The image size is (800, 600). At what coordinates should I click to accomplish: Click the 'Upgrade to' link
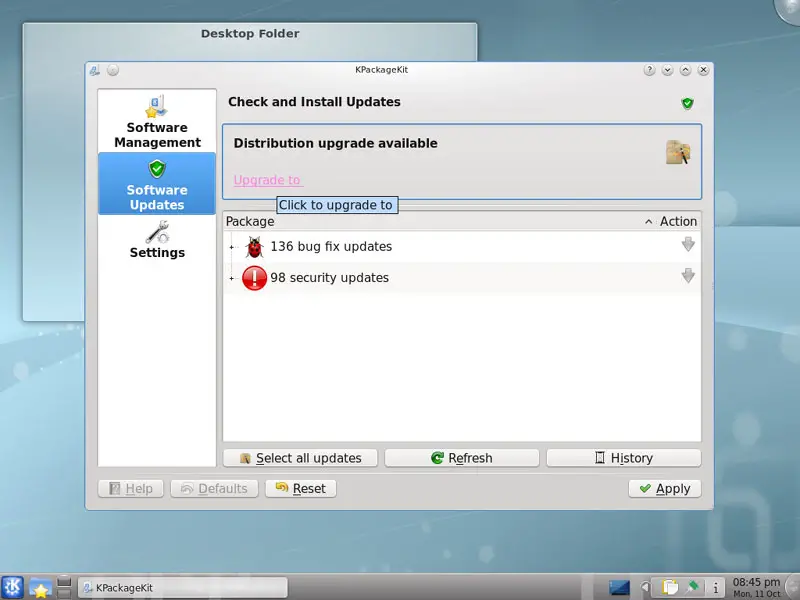point(267,180)
